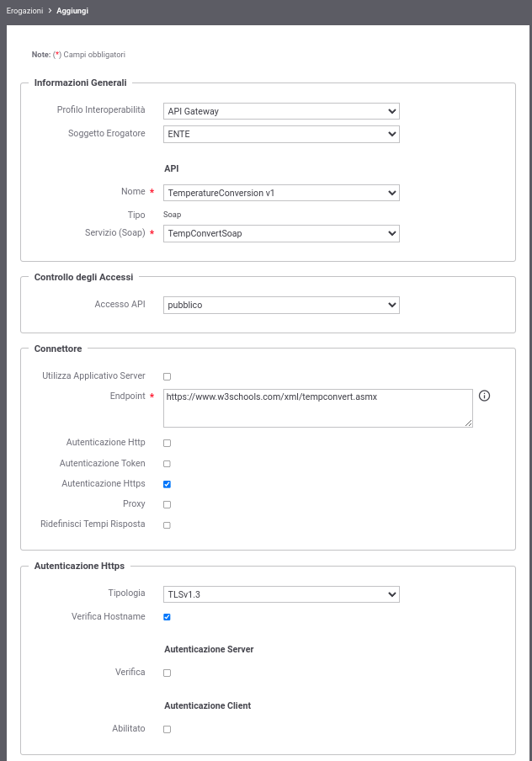The height and width of the screenshot is (761, 532).
Task: Open the Servizio (Soap) dropdown
Action: [x=281, y=233]
